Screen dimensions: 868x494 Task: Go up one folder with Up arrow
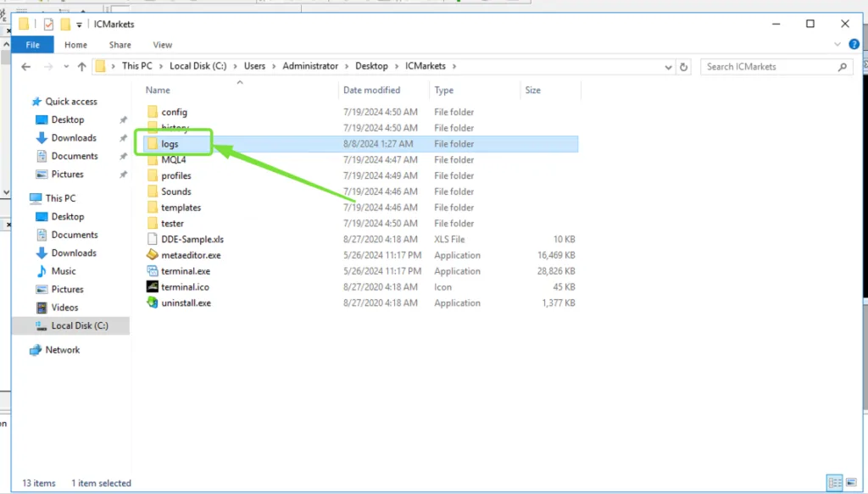click(82, 67)
